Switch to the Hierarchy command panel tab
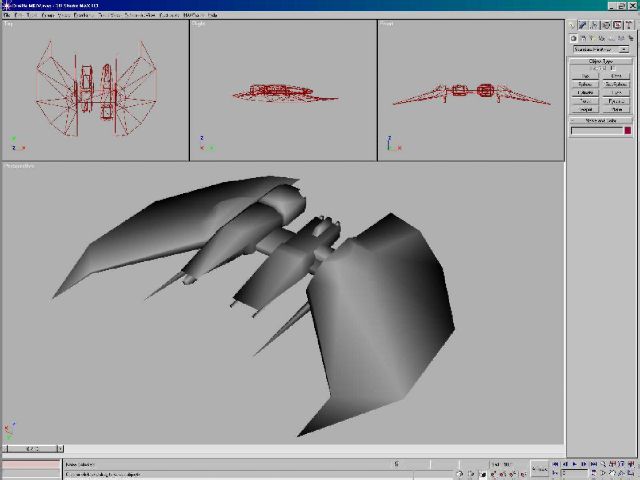The width and height of the screenshot is (640, 480). click(593, 25)
